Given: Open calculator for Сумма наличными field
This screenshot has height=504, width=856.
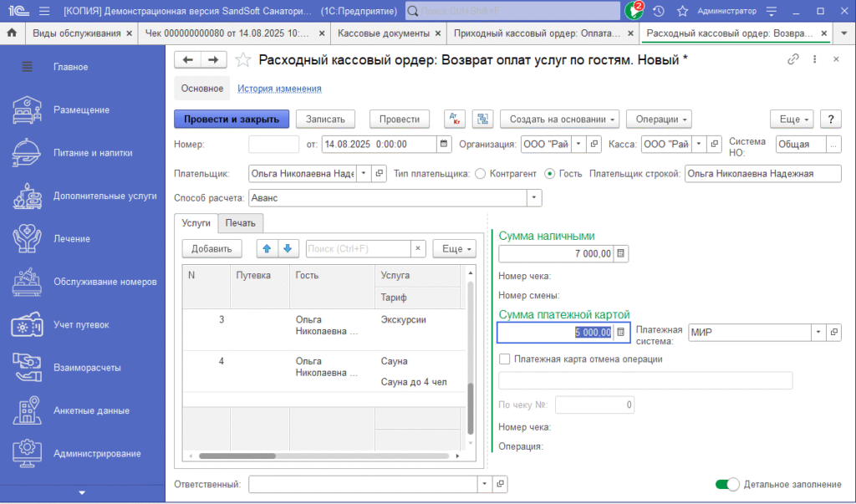Looking at the screenshot, I should 621,254.
